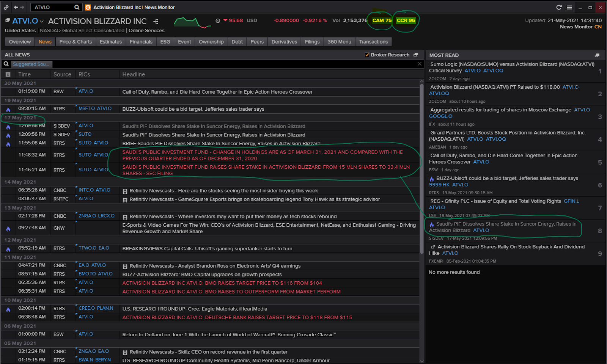Sort news by the Time column header
Screen dimensions: 607x364
24,75
